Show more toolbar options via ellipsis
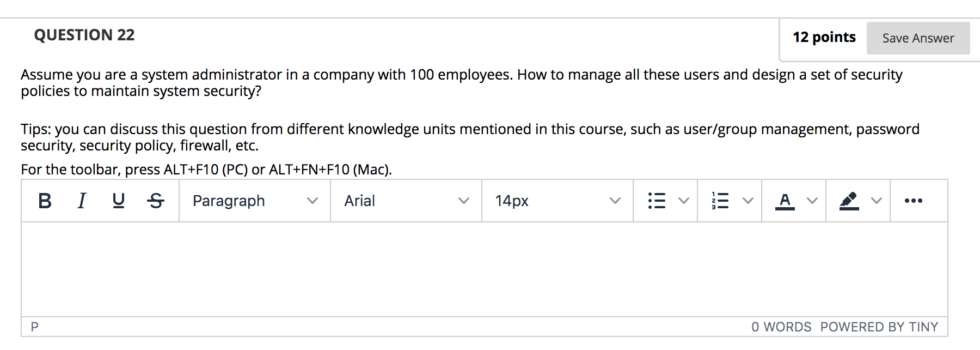The height and width of the screenshot is (350, 980). [913, 201]
